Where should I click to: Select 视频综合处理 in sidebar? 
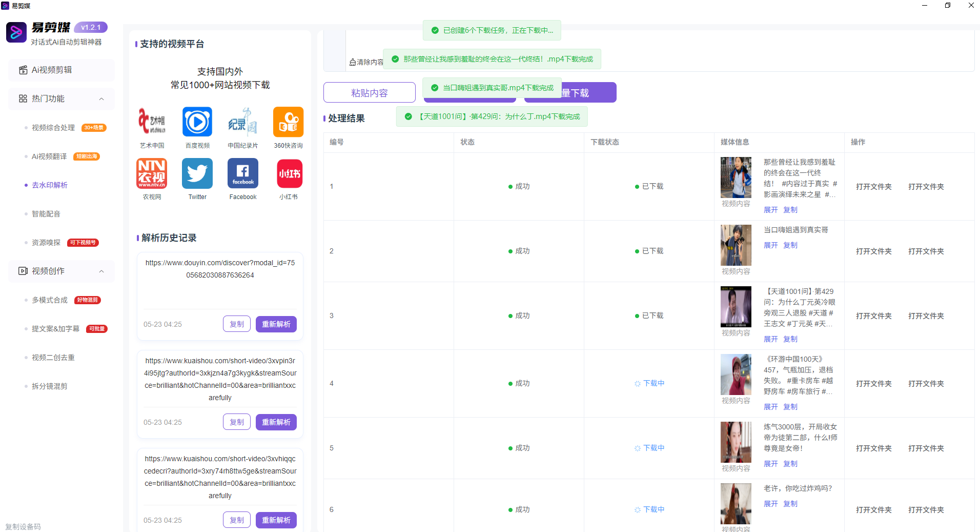click(53, 128)
